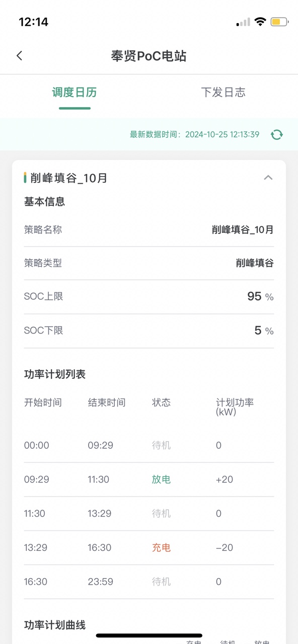Toggle the 充电 series in the curve legend

(192, 641)
